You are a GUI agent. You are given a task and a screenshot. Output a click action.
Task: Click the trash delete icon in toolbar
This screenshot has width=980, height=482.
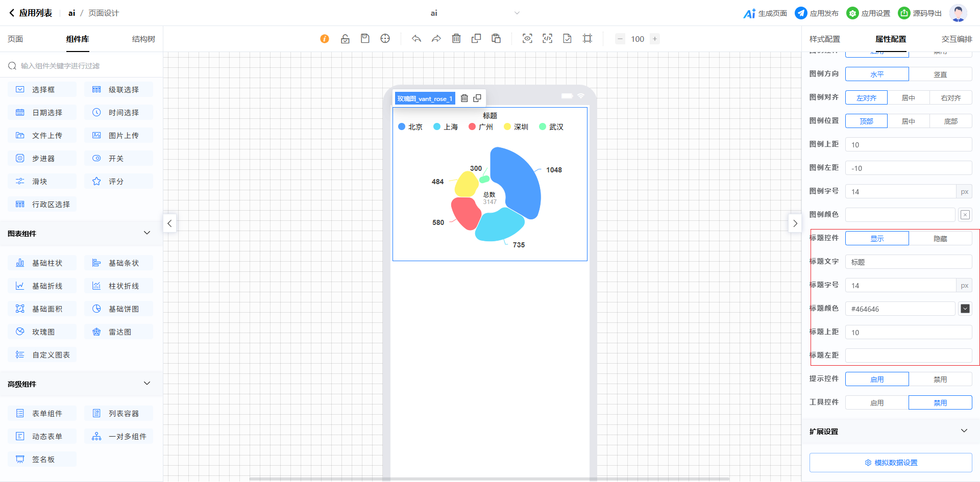(x=456, y=39)
